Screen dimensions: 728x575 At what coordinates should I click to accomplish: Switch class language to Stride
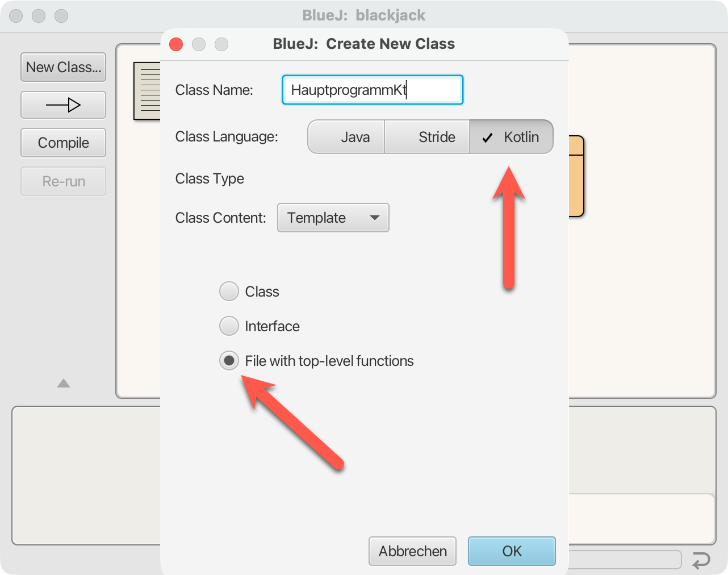[x=427, y=137]
